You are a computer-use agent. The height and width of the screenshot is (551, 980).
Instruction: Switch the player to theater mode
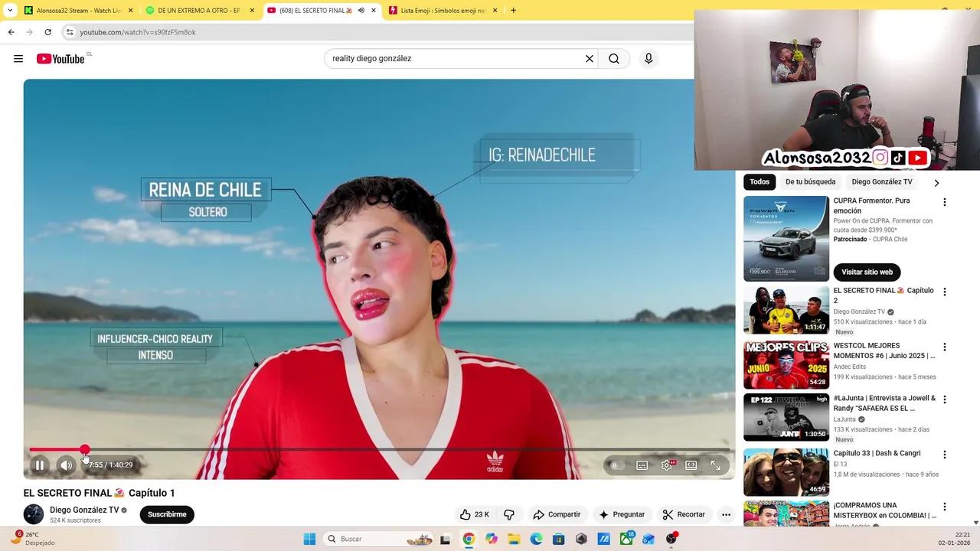tap(691, 465)
